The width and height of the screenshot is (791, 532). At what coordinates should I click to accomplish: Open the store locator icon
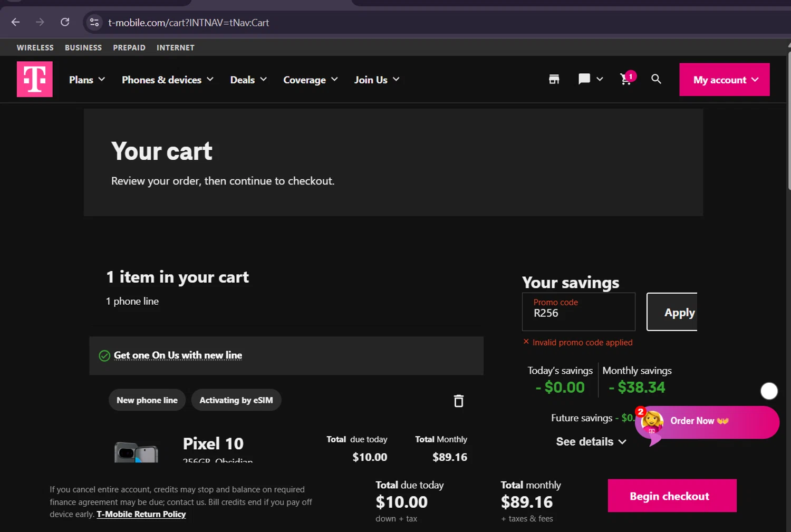point(554,79)
